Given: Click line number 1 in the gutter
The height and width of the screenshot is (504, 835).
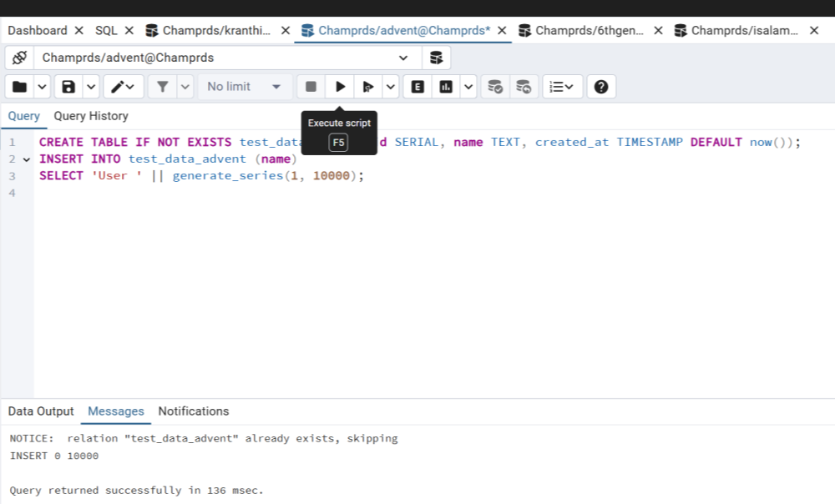Looking at the screenshot, I should point(12,143).
